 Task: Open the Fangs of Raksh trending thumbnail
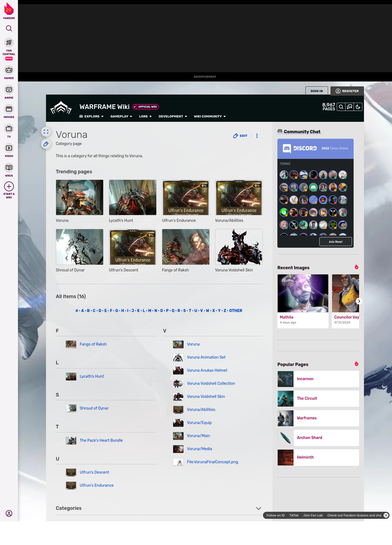tap(186, 247)
